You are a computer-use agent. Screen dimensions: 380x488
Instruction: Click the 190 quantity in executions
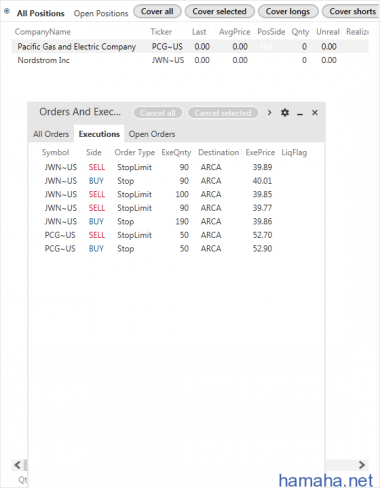click(182, 222)
